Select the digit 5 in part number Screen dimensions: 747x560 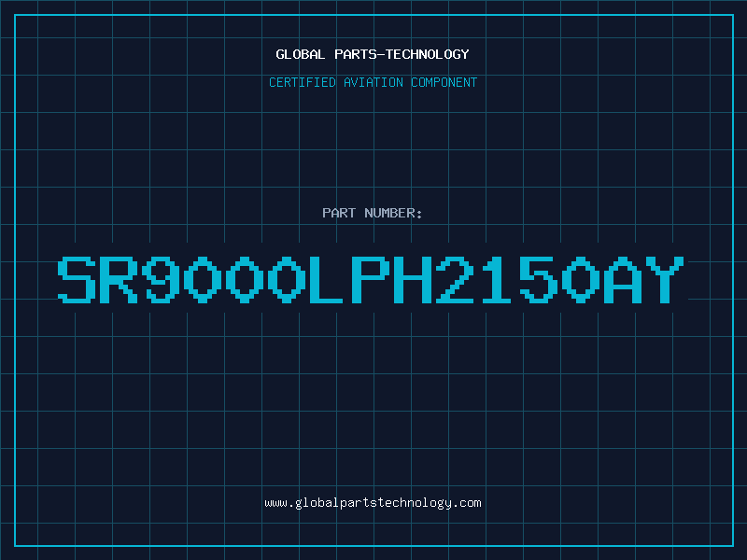539,279
